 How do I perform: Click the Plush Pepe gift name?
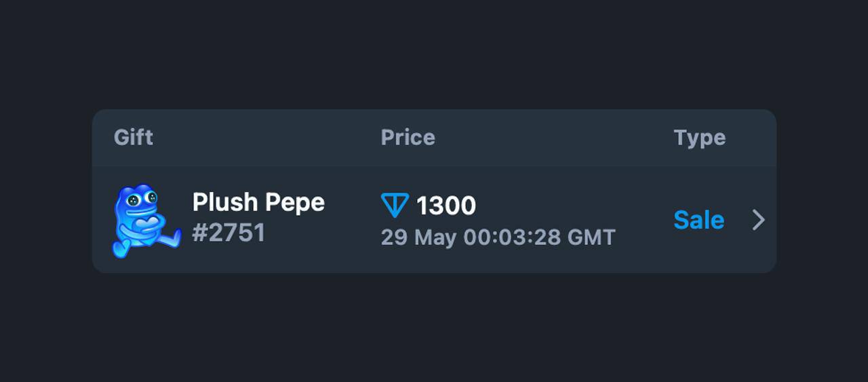[258, 202]
